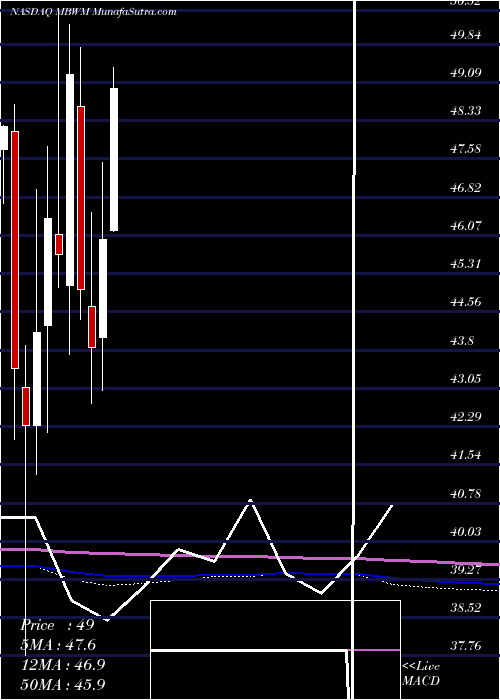Click the 5MA : 47.6 readout
The height and width of the screenshot is (700, 500).
click(x=58, y=645)
